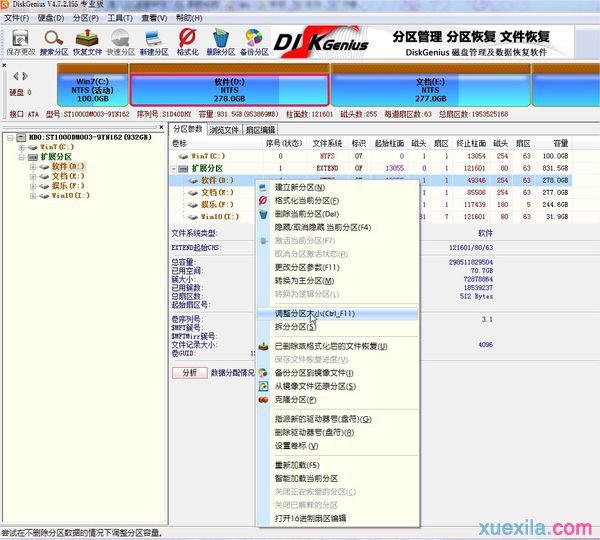
Task: Switch to the 浏览文件 tab
Action: [224, 130]
